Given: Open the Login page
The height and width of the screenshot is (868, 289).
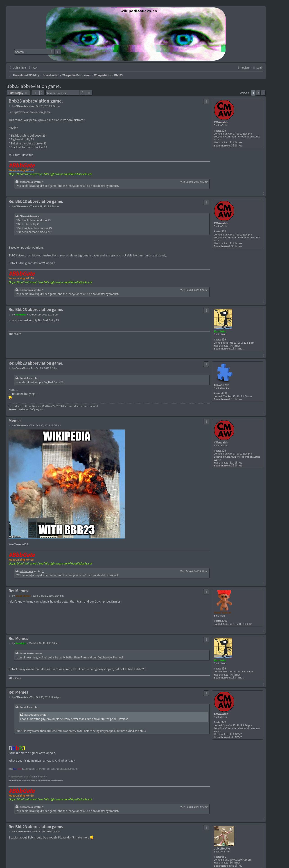Looking at the screenshot, I should coord(258,68).
